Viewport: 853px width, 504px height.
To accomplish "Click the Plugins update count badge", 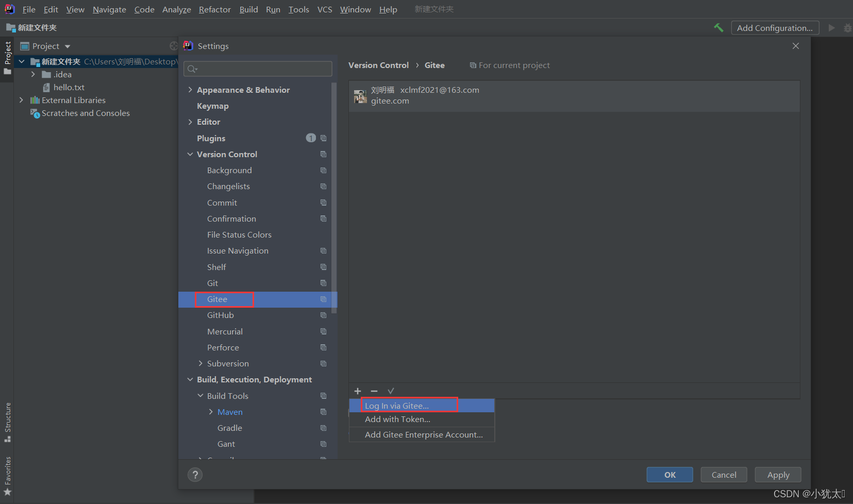I will click(311, 138).
